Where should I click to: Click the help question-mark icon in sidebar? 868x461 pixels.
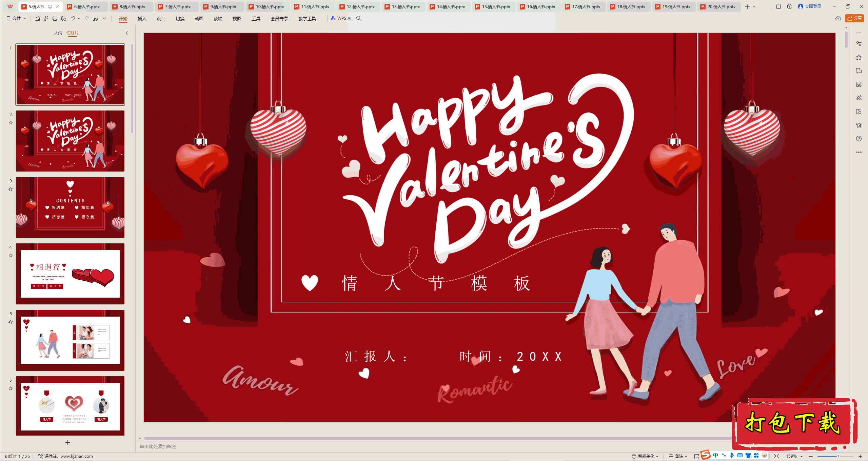[859, 139]
